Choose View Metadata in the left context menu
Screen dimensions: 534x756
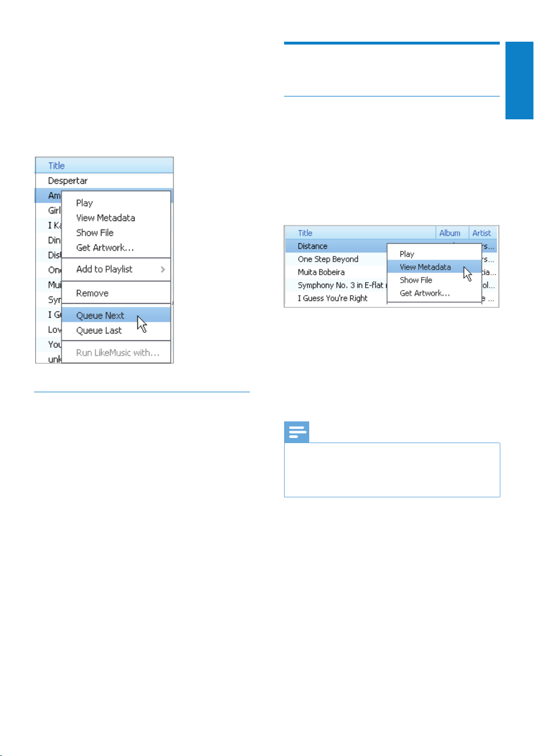[x=116, y=218]
